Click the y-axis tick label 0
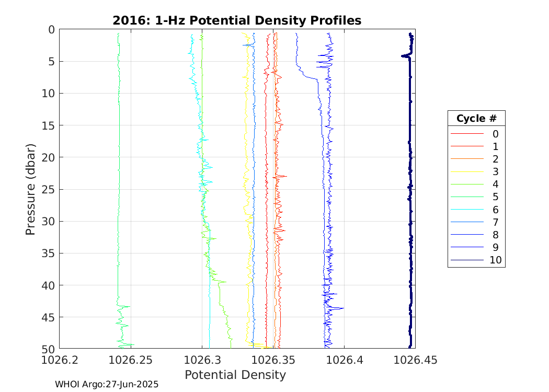 (x=51, y=30)
